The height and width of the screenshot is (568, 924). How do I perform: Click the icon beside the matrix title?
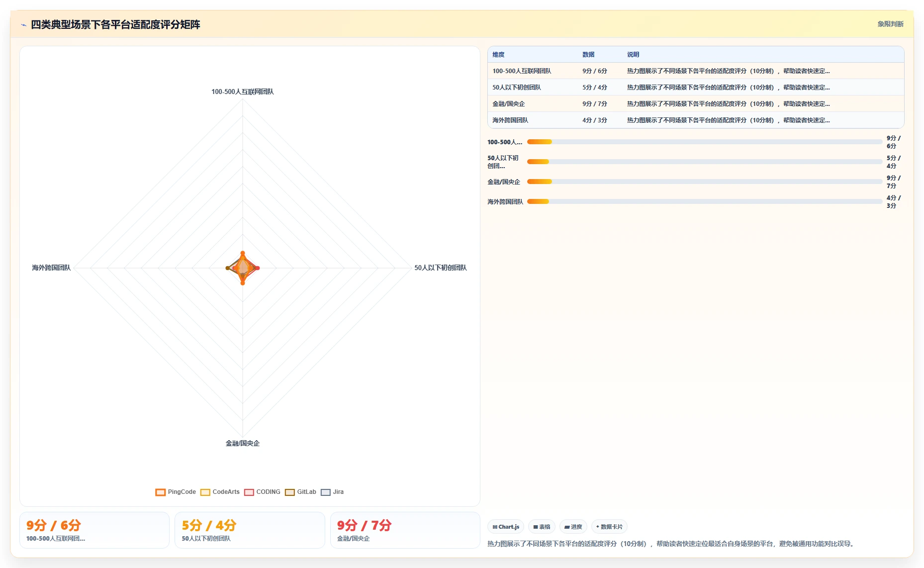tap(23, 25)
